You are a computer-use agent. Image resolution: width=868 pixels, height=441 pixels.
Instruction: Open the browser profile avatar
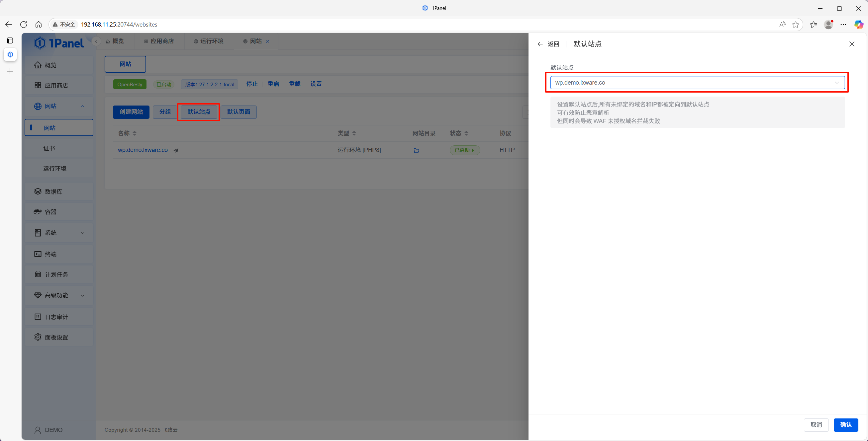tap(828, 24)
